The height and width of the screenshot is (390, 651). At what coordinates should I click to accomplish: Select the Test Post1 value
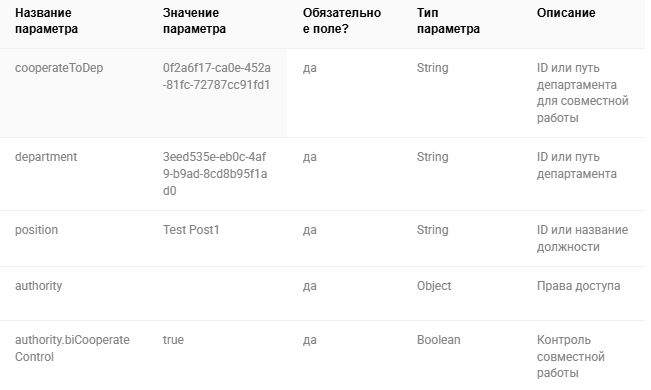pos(191,230)
